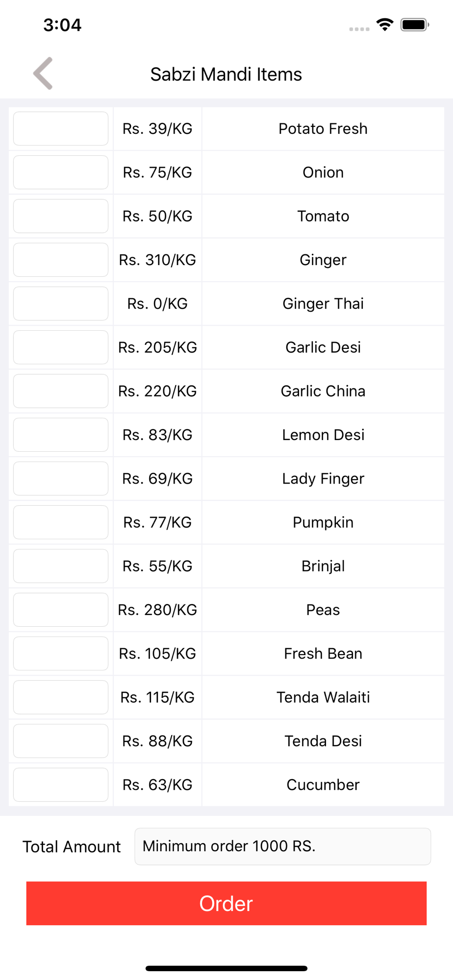Screen dimensions: 453x980
Task: Focus the Brinjal quantity input
Action: pos(61,566)
